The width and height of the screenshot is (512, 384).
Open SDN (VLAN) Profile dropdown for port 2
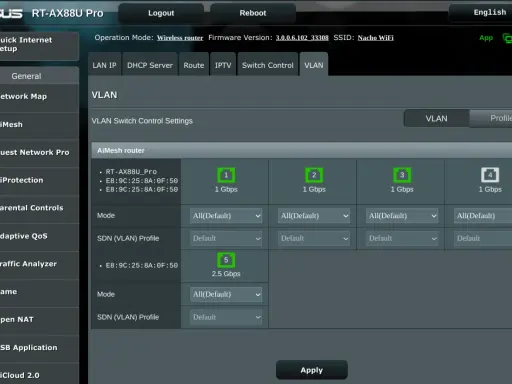(x=314, y=238)
